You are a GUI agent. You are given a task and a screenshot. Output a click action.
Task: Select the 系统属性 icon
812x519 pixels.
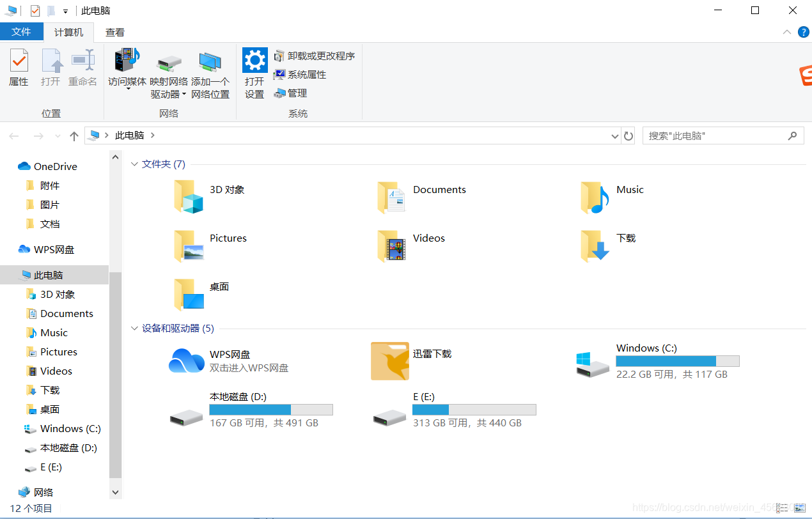coord(300,74)
